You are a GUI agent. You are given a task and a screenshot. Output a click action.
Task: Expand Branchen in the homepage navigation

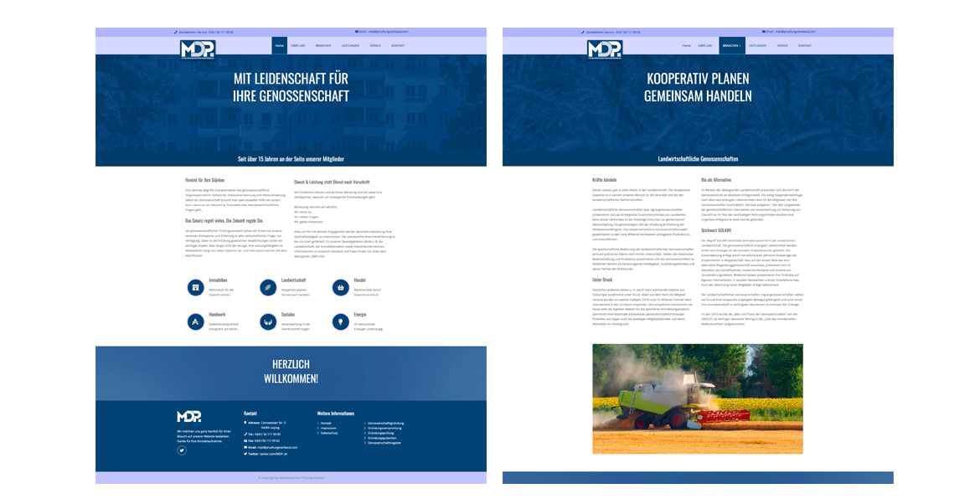324,45
